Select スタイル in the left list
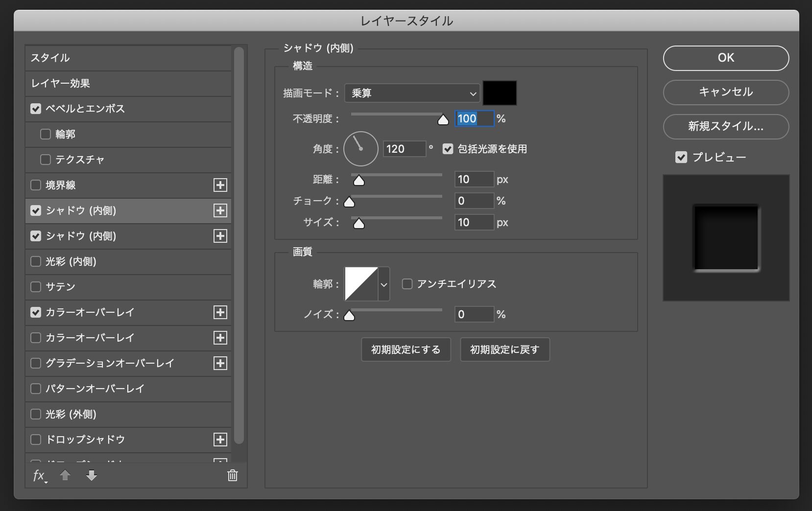Image resolution: width=812 pixels, height=511 pixels. tap(128, 58)
